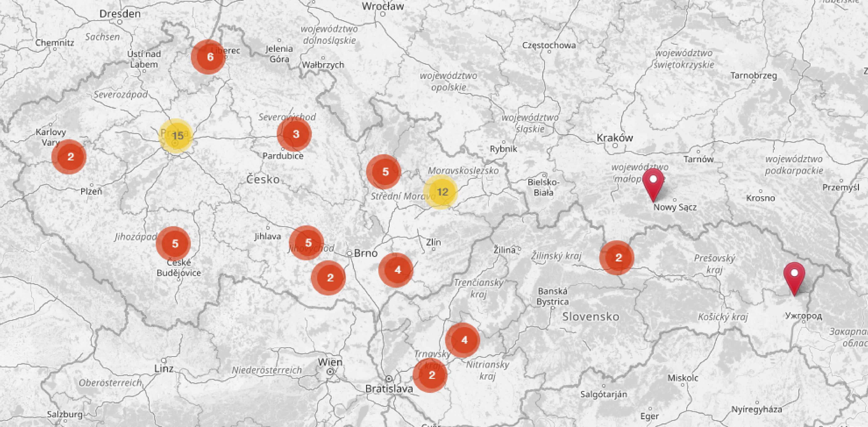
Task: Click the województwo opolskie label
Action: [x=448, y=81]
